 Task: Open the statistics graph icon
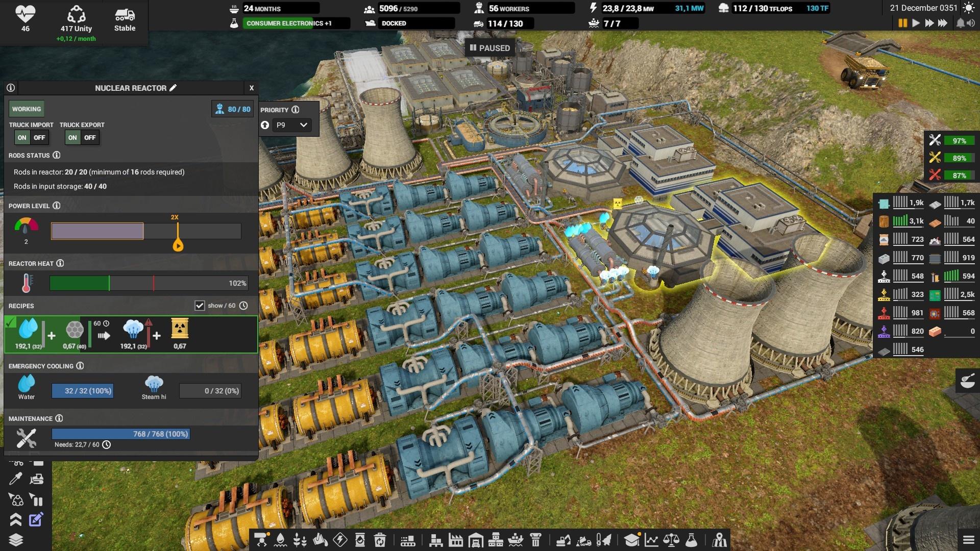click(x=651, y=540)
